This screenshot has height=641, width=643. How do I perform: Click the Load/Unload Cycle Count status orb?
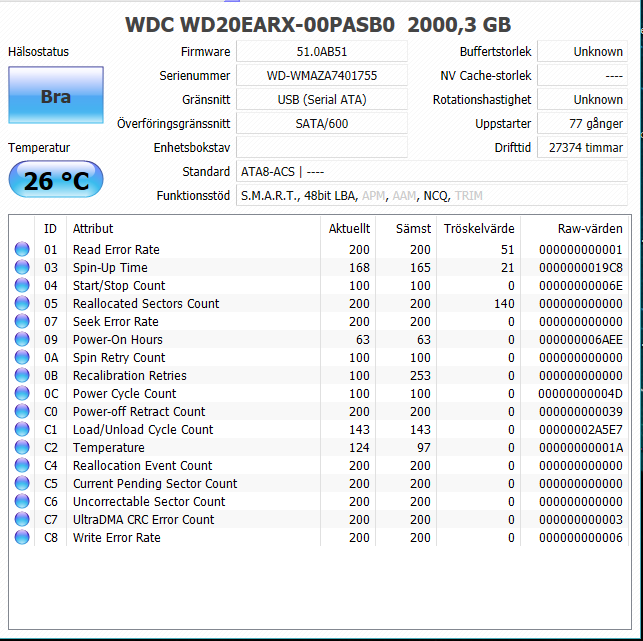(x=22, y=430)
